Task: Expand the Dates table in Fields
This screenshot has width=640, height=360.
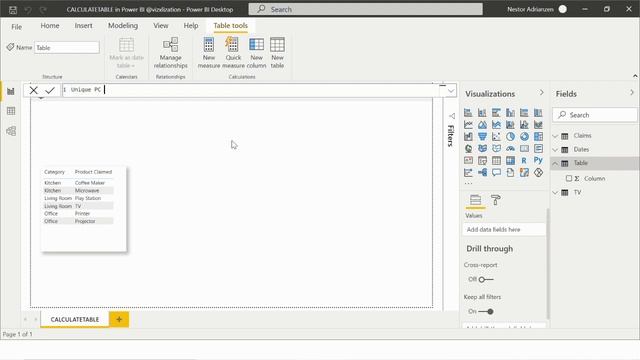Action: tap(555, 150)
